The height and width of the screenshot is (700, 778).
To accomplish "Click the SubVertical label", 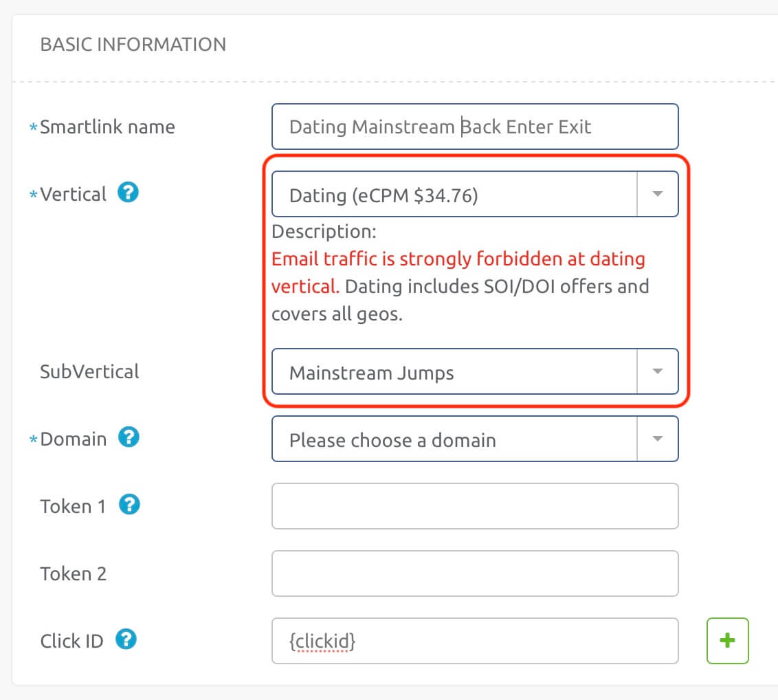I will (89, 372).
